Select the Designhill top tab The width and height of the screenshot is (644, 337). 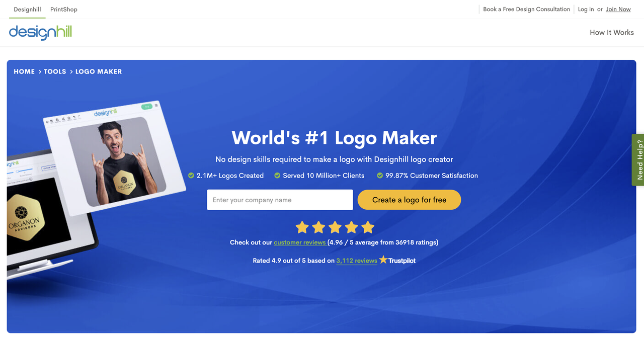(27, 9)
